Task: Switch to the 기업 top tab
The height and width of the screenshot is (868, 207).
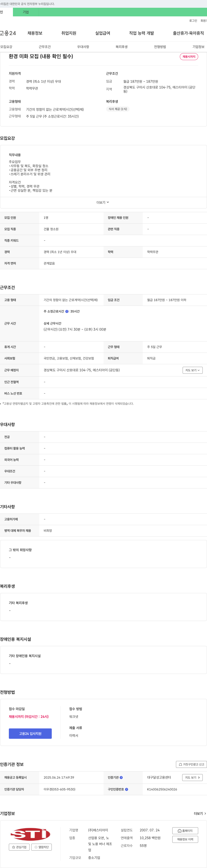Action: [x=26, y=12]
